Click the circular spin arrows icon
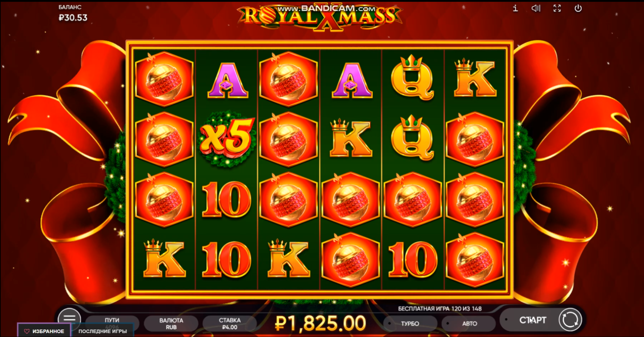Image resolution: width=644 pixels, height=337 pixels. pyautogui.click(x=570, y=319)
